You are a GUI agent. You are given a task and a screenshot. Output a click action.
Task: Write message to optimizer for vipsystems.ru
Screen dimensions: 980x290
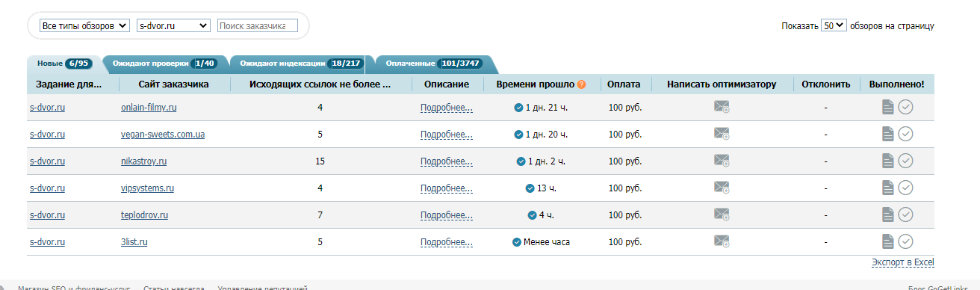[x=722, y=188]
